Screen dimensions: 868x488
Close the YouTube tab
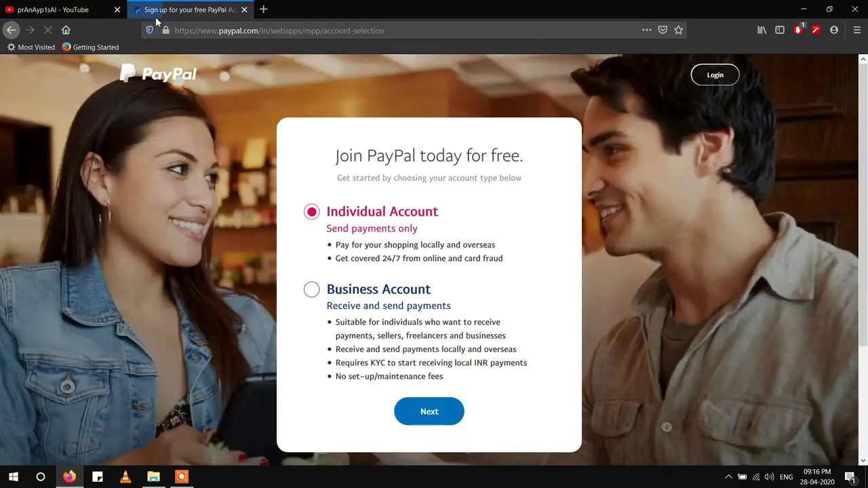tap(117, 9)
